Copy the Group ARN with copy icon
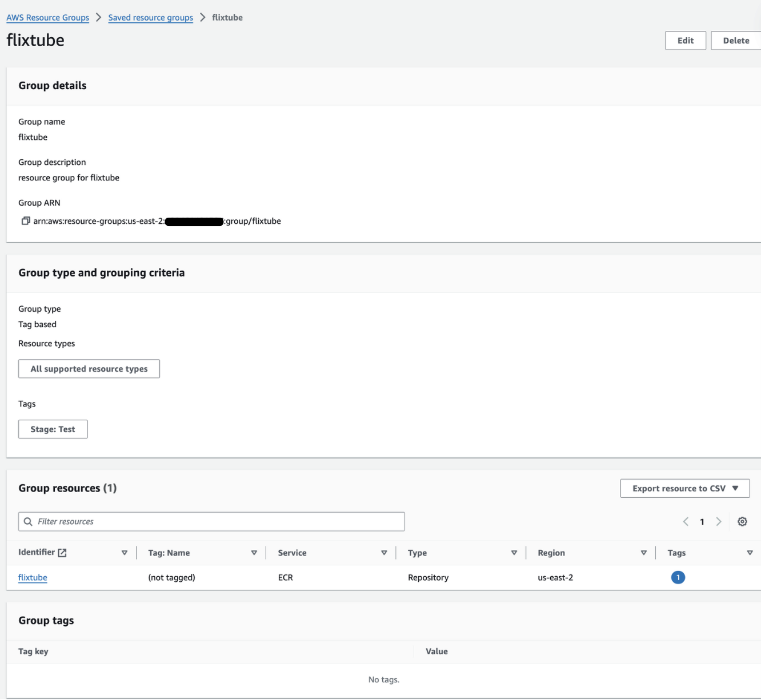 [26, 221]
